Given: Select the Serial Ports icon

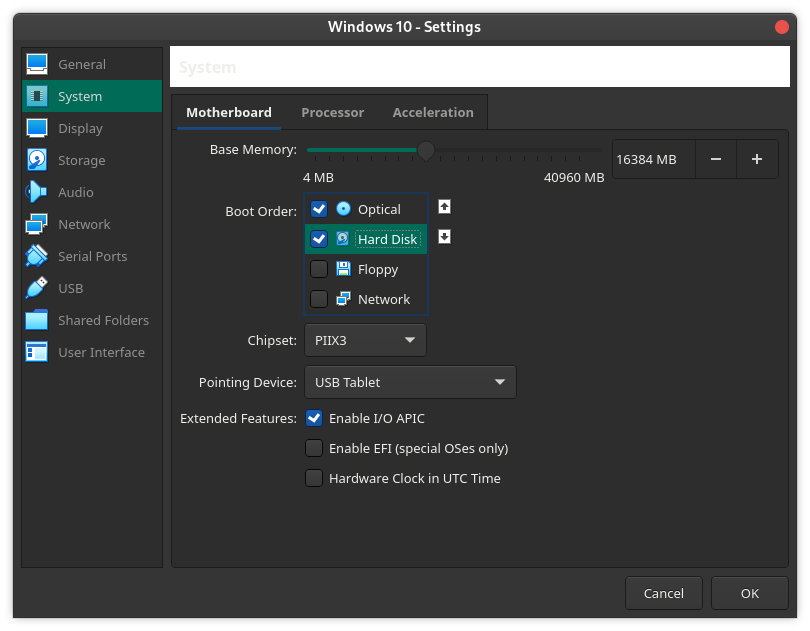Looking at the screenshot, I should pos(37,256).
